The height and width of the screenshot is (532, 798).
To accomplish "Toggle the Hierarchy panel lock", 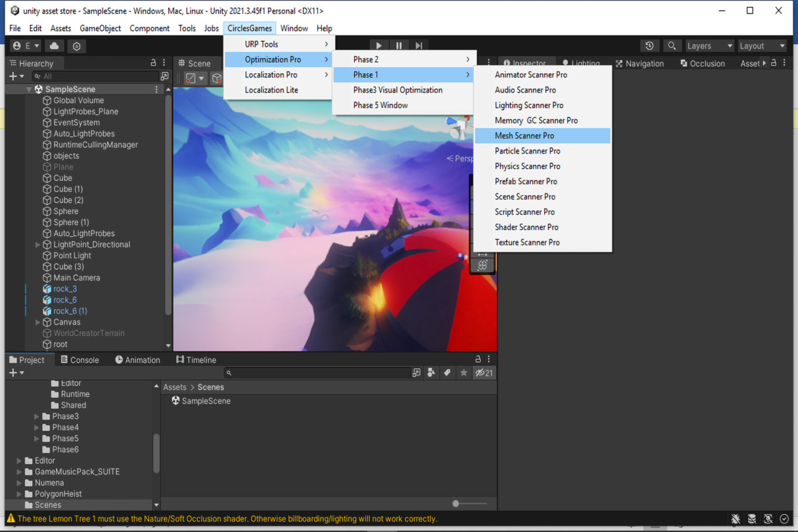I will (153, 63).
